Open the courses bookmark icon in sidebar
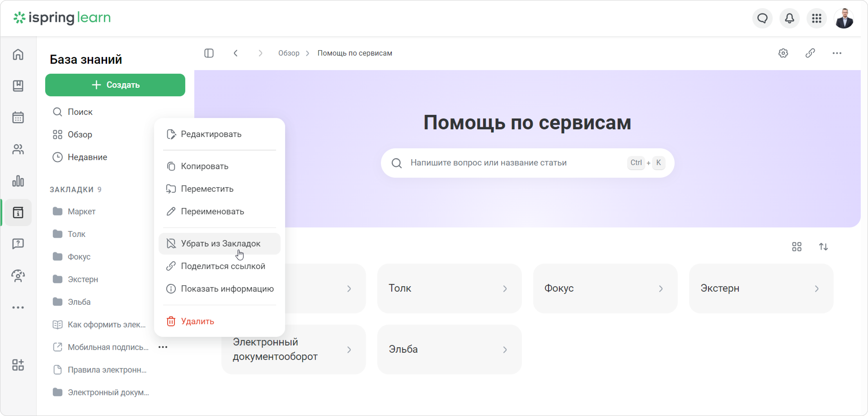This screenshot has height=416, width=868. [x=18, y=86]
